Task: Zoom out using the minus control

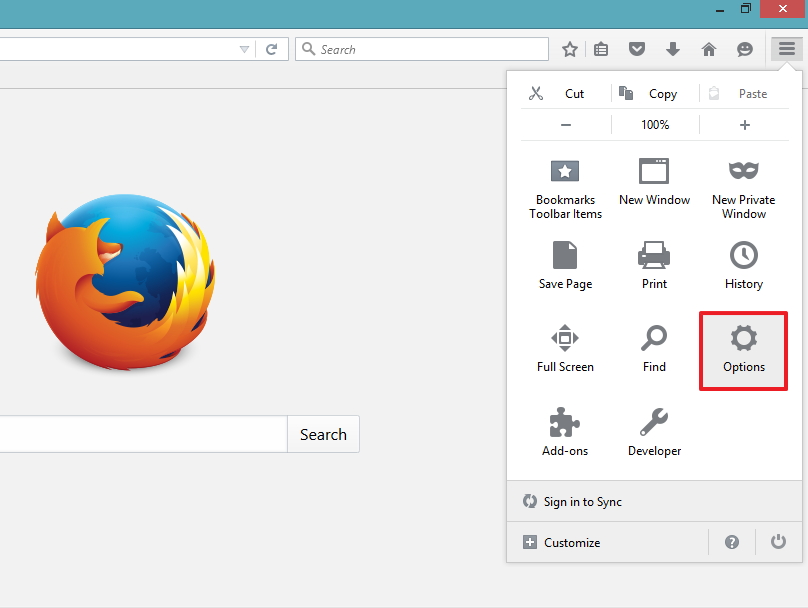Action: (x=565, y=124)
